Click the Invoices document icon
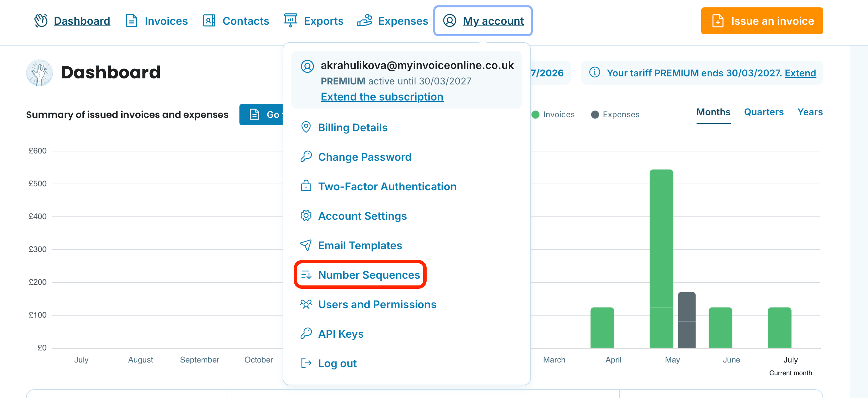 (131, 21)
